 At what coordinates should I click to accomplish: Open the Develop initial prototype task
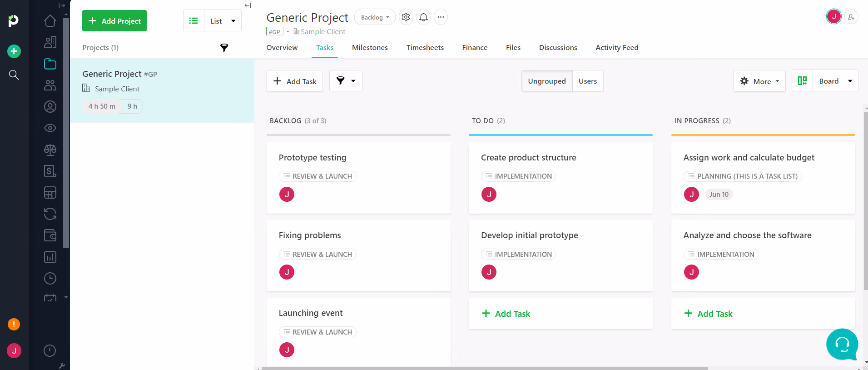pyautogui.click(x=560, y=256)
